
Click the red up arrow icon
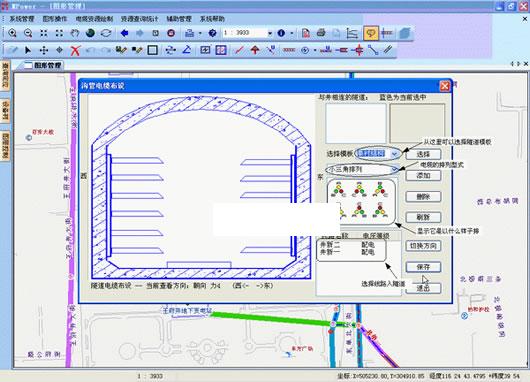255,50
